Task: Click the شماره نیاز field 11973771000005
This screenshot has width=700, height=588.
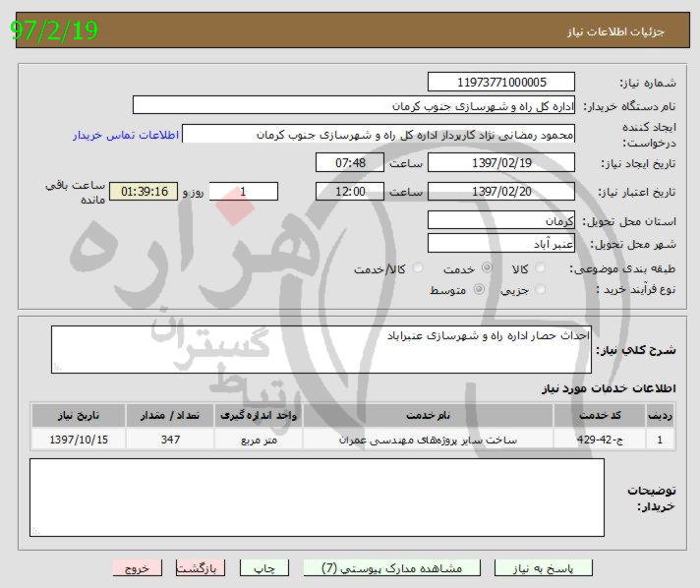Action: (x=500, y=83)
